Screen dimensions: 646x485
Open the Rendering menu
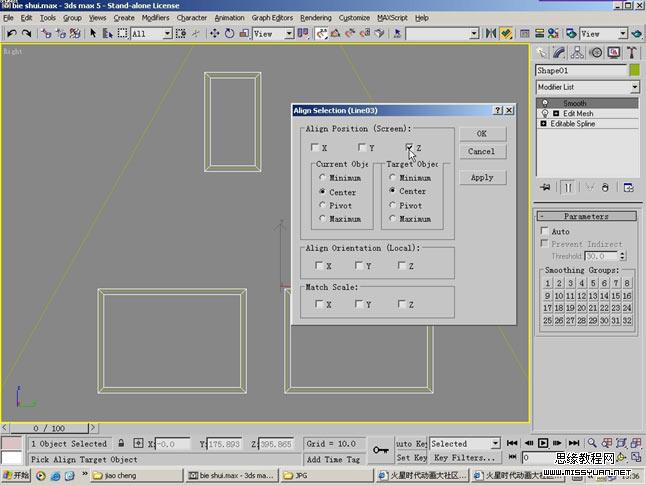[316, 18]
